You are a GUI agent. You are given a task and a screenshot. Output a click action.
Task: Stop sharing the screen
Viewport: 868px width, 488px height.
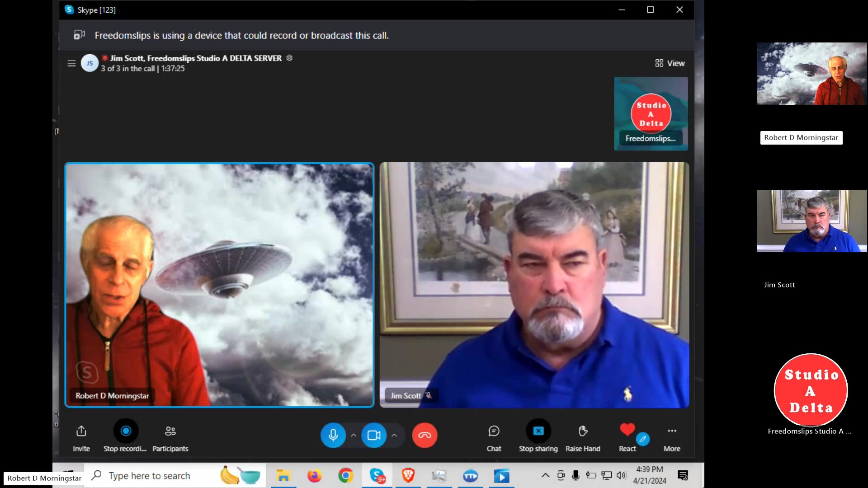point(538,431)
